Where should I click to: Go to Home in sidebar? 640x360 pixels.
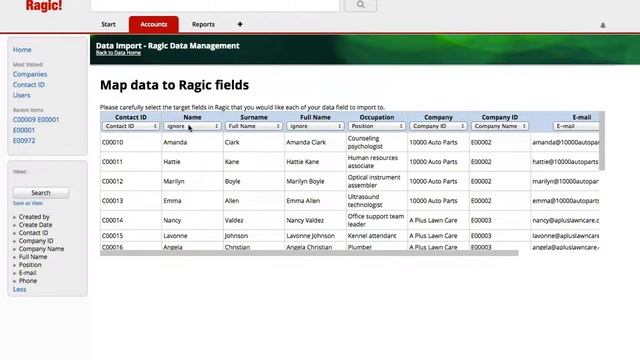[x=22, y=49]
